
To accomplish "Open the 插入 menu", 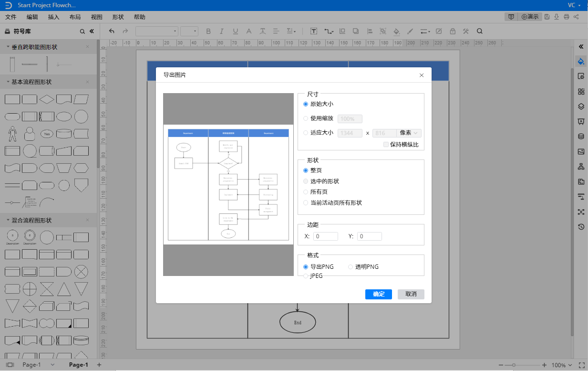I will point(54,17).
